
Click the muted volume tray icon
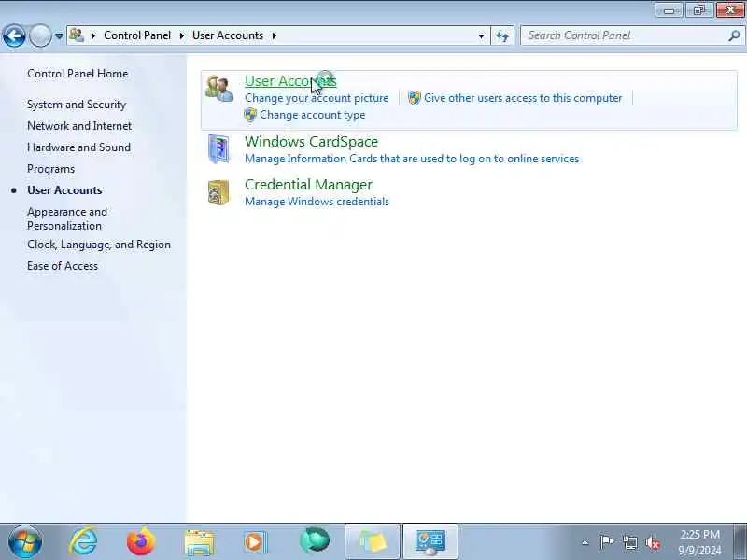[653, 542]
